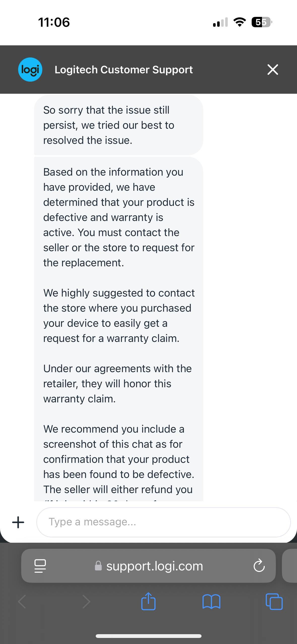Tap the warranty claim message bubble
The height and width of the screenshot is (644, 297).
pos(118,328)
